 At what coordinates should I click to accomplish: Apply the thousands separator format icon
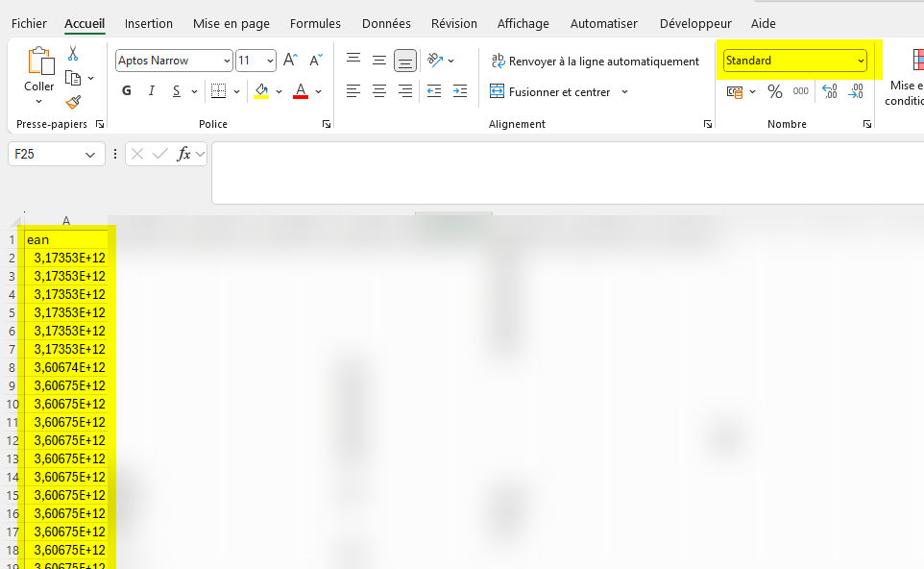click(x=800, y=91)
